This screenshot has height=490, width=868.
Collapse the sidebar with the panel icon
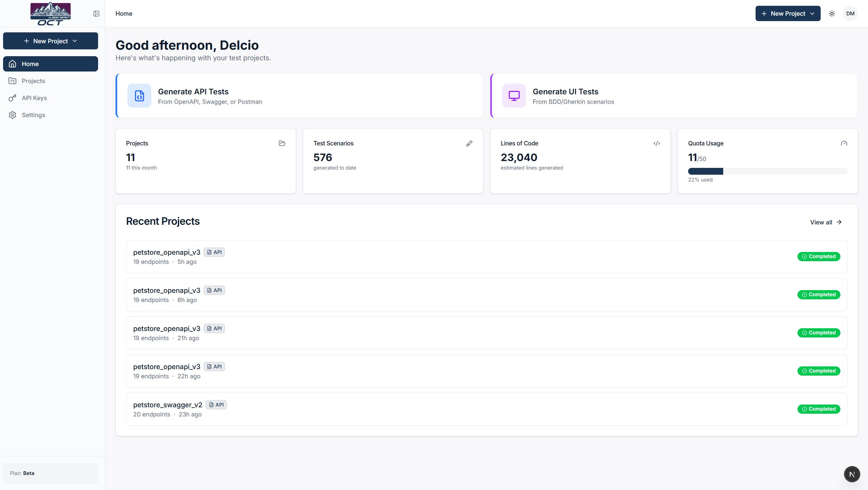pyautogui.click(x=96, y=14)
